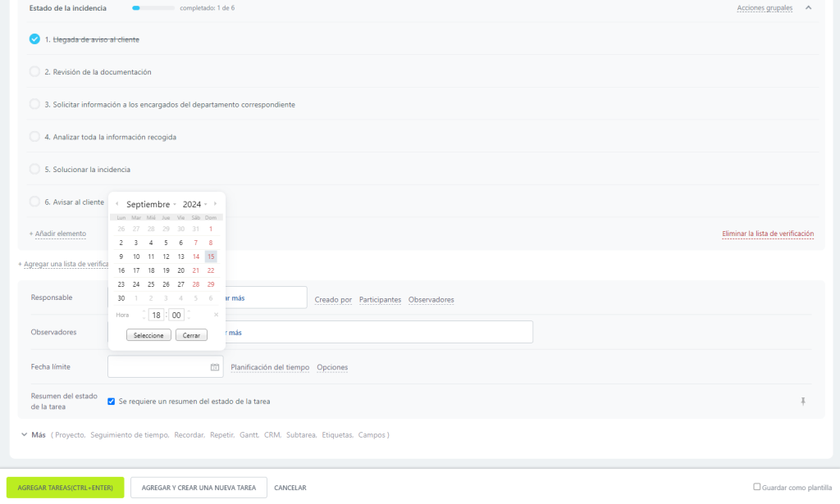Mark Revisión de la documentación as done
The image size is (840, 504).
click(34, 72)
